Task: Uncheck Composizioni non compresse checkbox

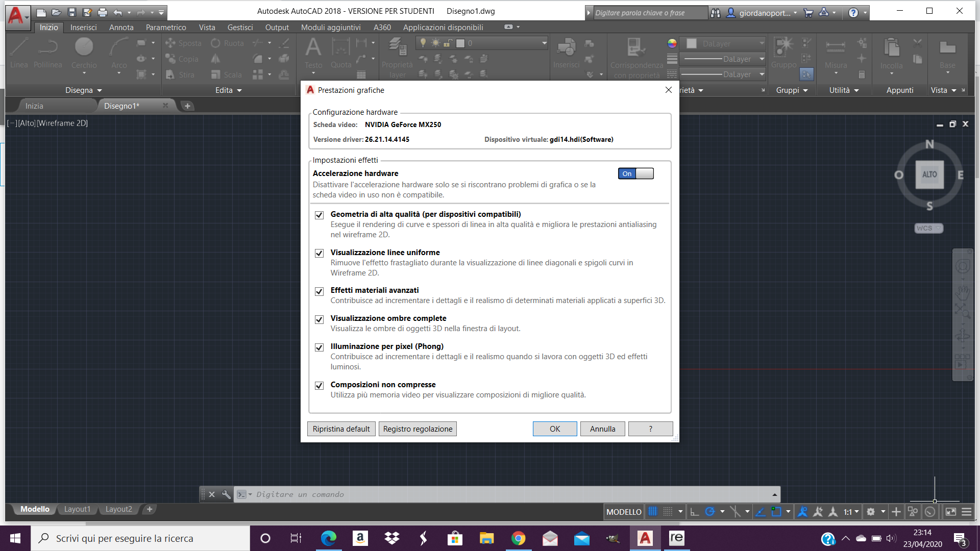Action: [x=319, y=386]
